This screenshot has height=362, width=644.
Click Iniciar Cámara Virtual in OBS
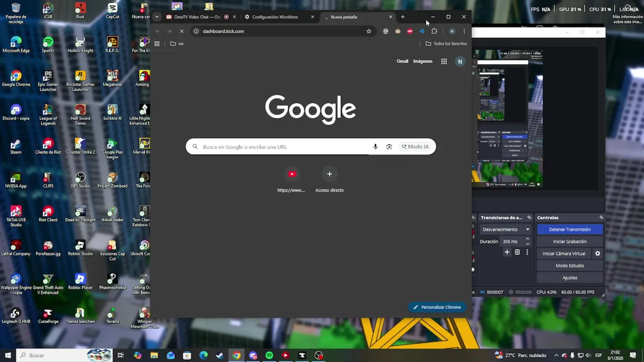coord(563,253)
